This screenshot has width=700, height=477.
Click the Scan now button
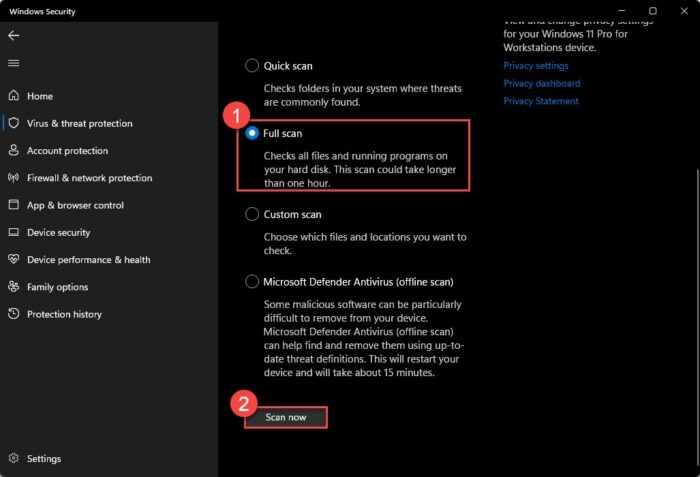[286, 417]
